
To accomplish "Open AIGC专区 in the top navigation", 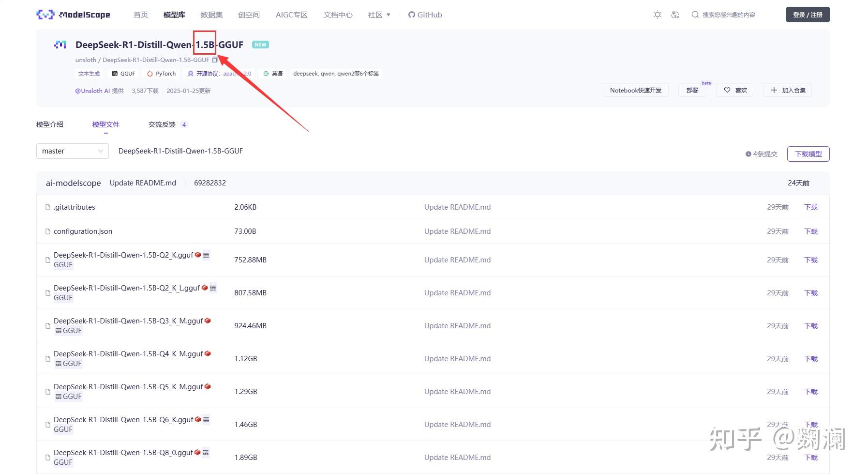I will pos(292,15).
